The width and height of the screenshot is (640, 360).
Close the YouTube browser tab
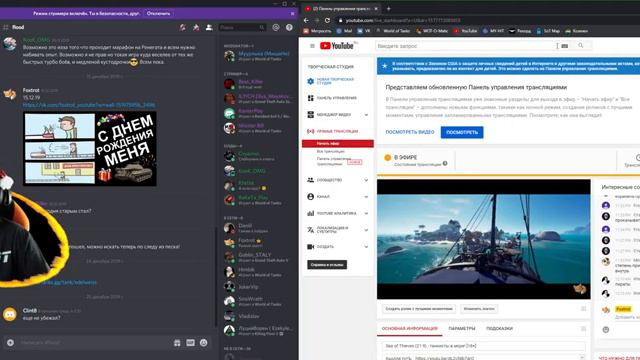pos(376,8)
